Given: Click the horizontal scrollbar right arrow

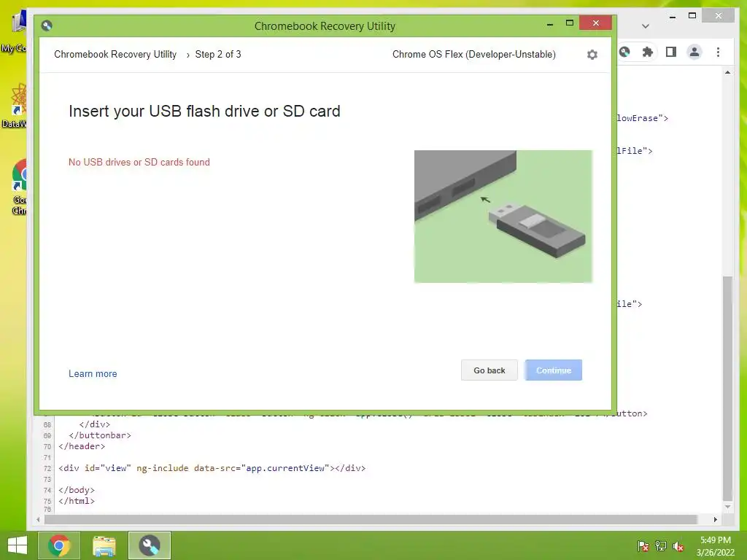Looking at the screenshot, I should click(716, 519).
